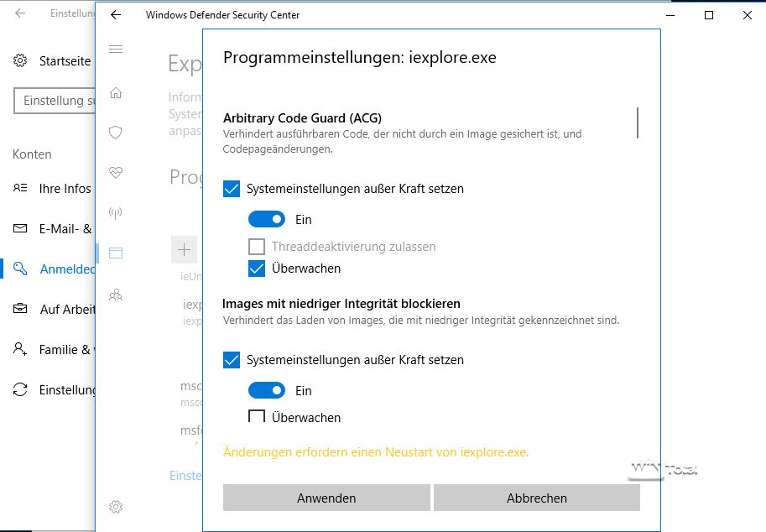Open Defender settings gear icon
This screenshot has height=532, width=766.
116,506
